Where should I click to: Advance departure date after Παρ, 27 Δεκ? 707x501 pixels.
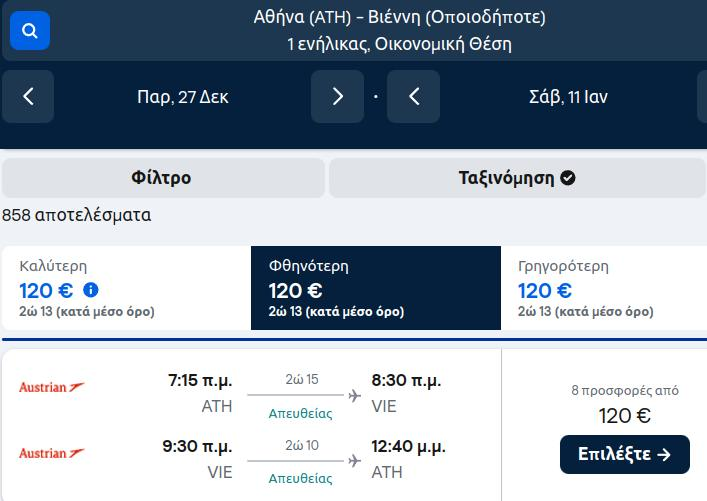tap(338, 97)
